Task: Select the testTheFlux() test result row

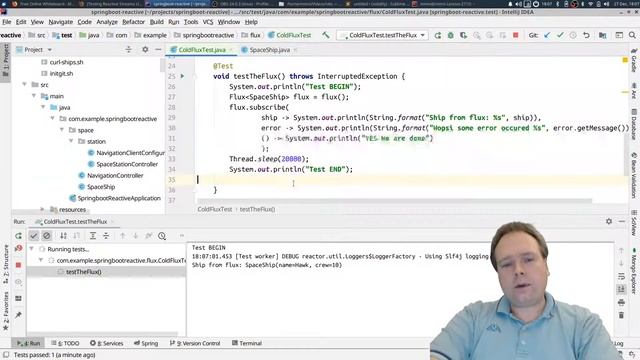Action: click(x=106, y=271)
